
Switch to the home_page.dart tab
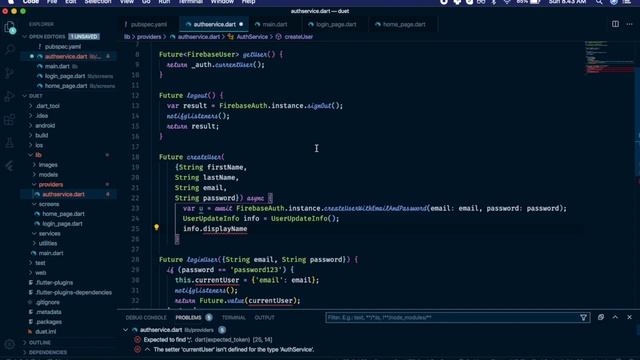tap(404, 24)
